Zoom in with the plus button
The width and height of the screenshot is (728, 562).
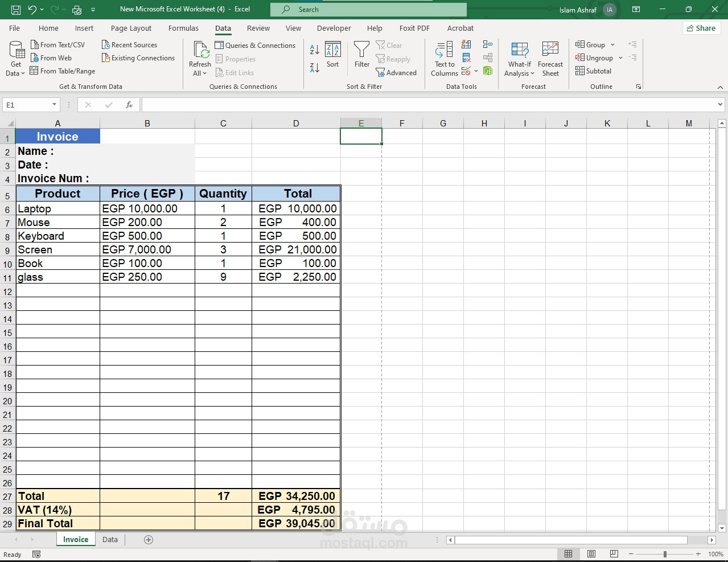698,554
